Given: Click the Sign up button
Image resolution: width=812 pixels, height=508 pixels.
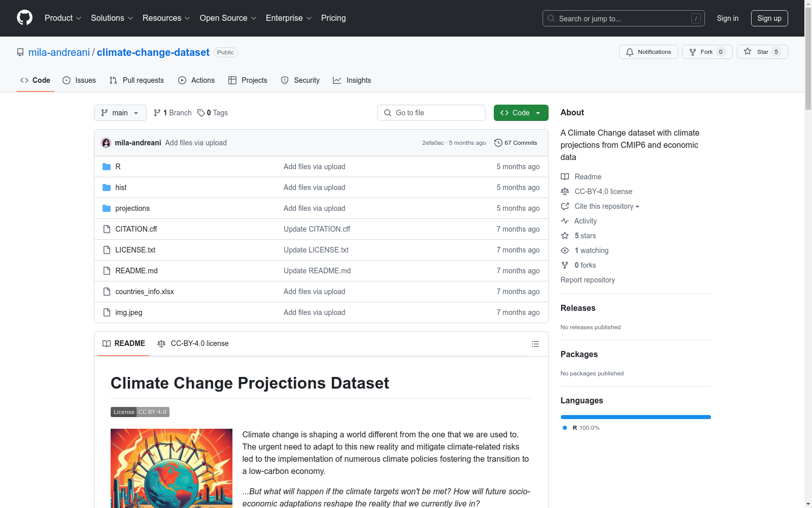Looking at the screenshot, I should [x=769, y=18].
